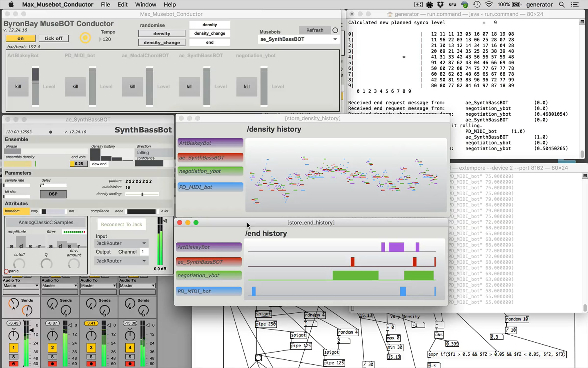This screenshot has height=368, width=588.
Task: Click the Reconnect To Jack button
Action: pyautogui.click(x=122, y=224)
